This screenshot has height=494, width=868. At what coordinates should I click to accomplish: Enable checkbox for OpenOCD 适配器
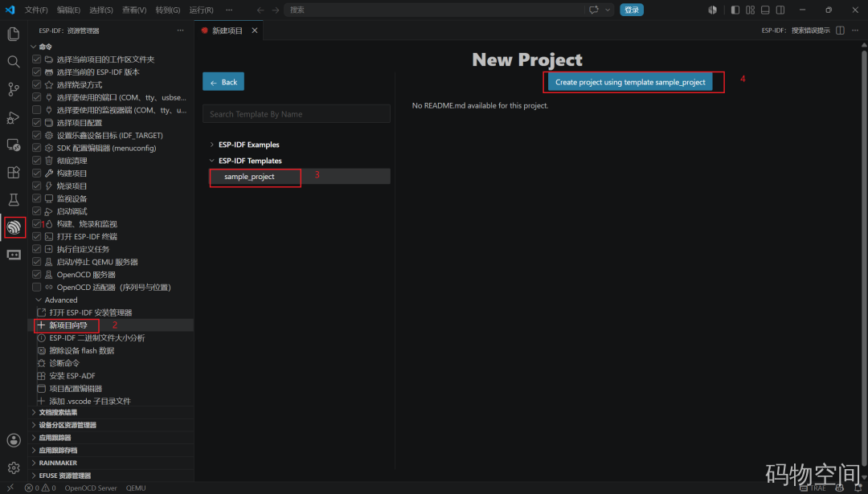pyautogui.click(x=36, y=287)
